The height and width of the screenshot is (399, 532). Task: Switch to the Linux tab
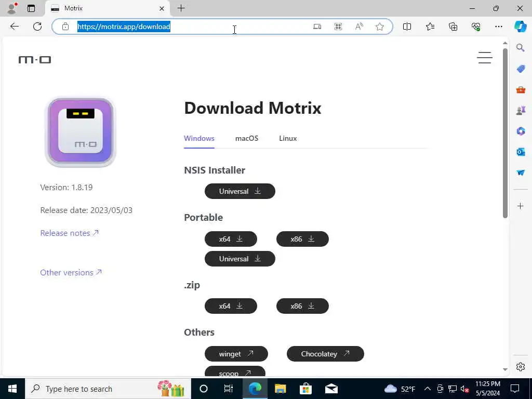288,138
